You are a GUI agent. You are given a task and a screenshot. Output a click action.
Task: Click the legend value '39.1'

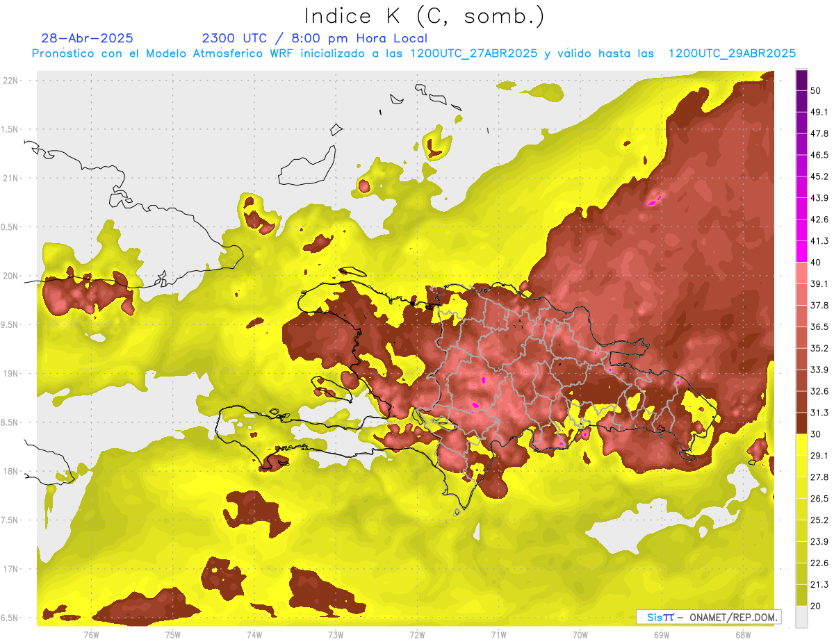click(x=819, y=283)
